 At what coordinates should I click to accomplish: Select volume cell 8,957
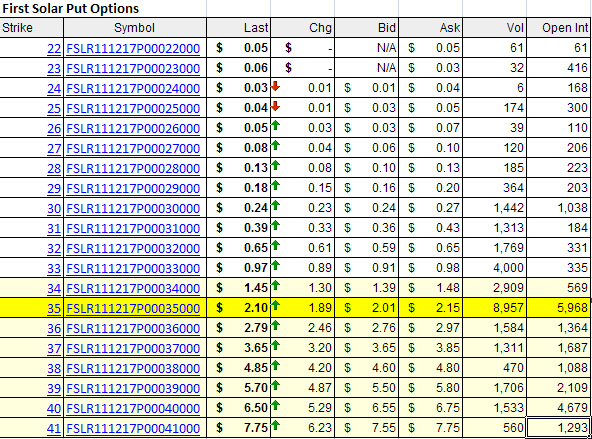495,308
